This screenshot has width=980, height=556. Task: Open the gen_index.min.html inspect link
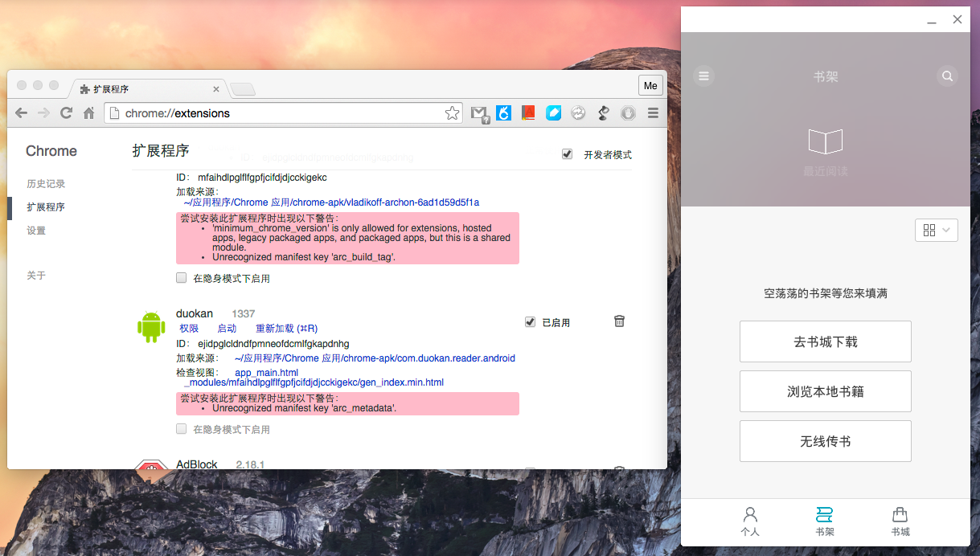[x=314, y=382]
